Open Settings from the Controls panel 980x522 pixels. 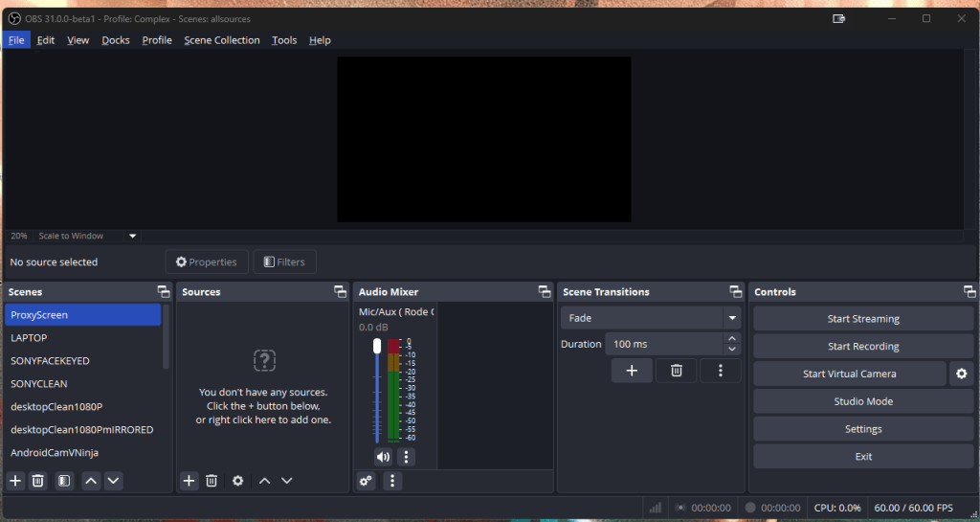pos(863,429)
